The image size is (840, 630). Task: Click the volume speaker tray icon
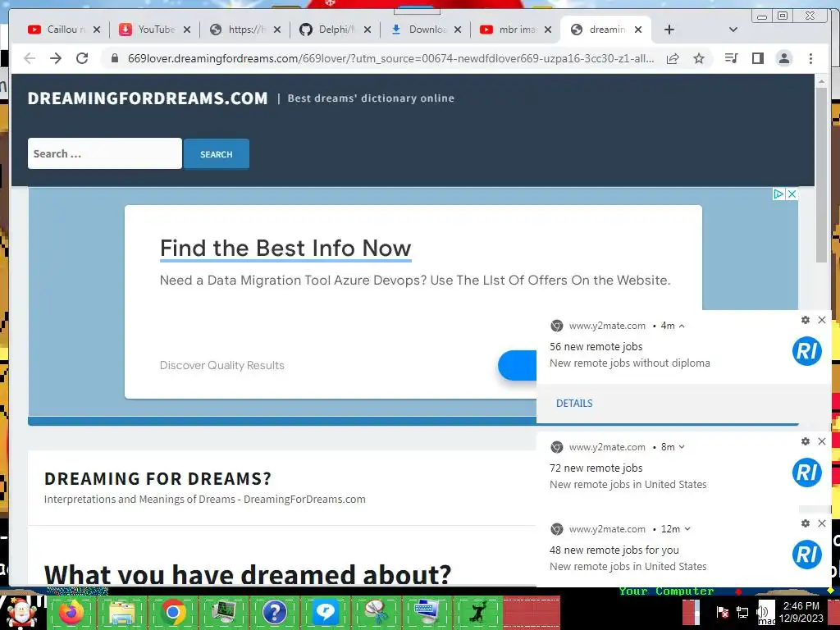pos(762,612)
